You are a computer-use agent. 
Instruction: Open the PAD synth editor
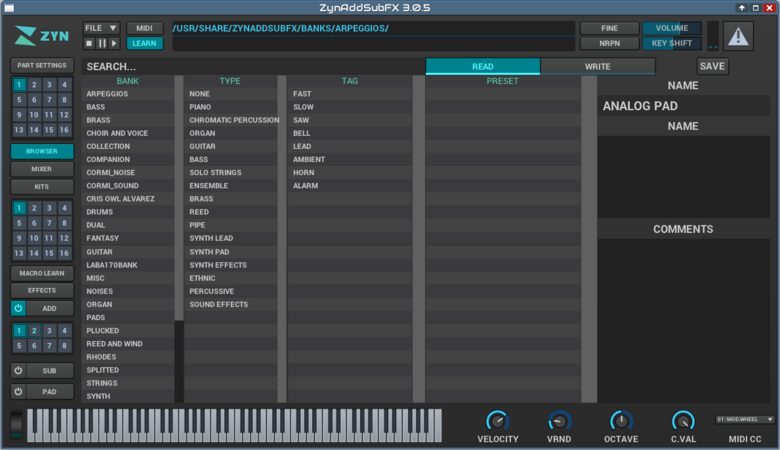click(49, 391)
